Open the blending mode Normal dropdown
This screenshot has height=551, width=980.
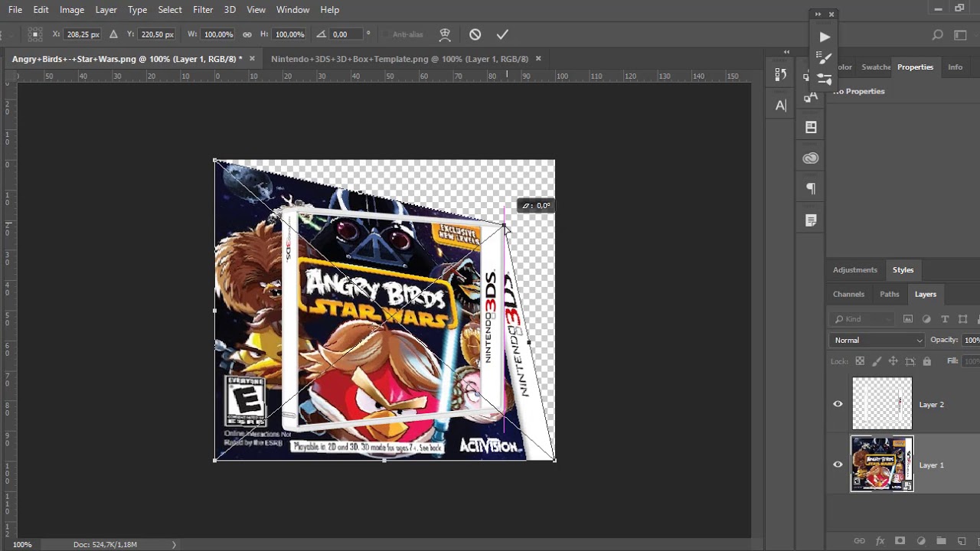877,340
